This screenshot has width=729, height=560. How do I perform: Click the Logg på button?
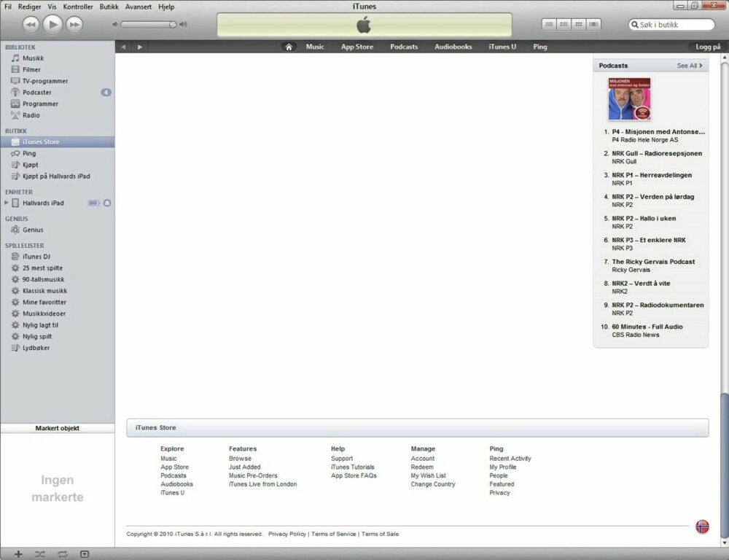[x=708, y=47]
